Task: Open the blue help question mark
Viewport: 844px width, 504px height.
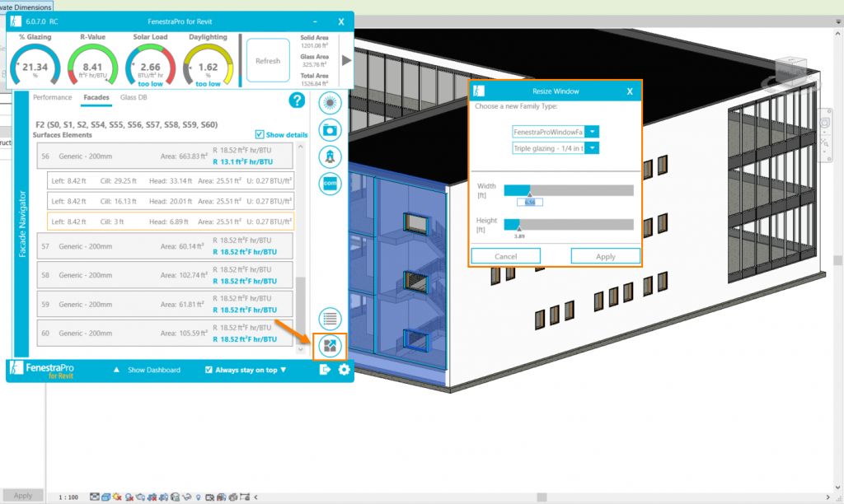Action: (x=297, y=100)
